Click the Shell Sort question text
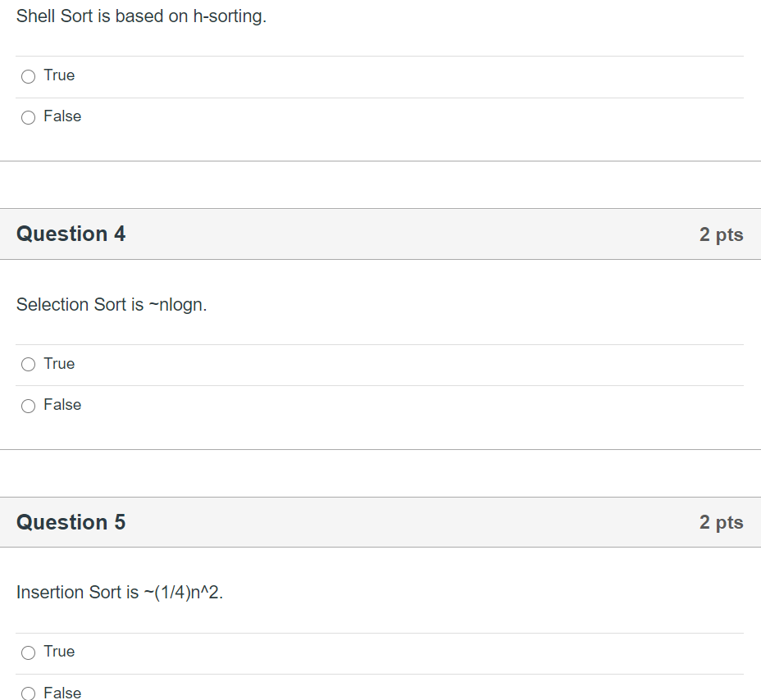The image size is (761, 700). tap(141, 16)
